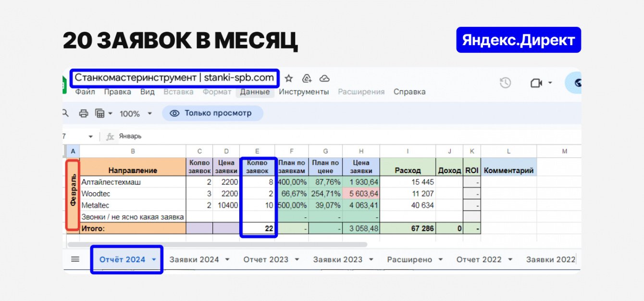The image size is (644, 301).
Task: Click the search magnifier in the toolbar
Action: 65,113
